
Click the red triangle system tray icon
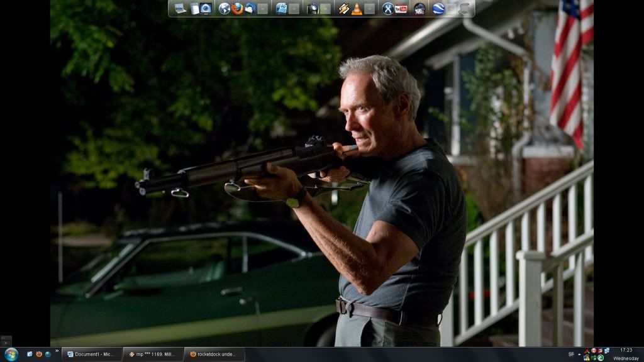click(x=587, y=351)
